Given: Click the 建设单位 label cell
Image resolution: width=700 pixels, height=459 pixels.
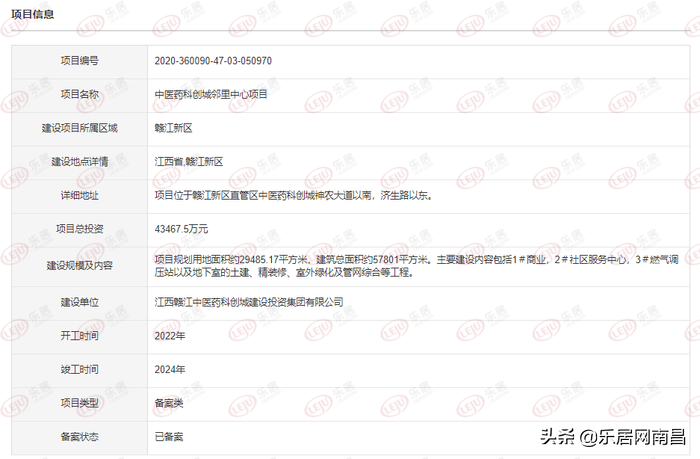Looking at the screenshot, I should 79,302.
